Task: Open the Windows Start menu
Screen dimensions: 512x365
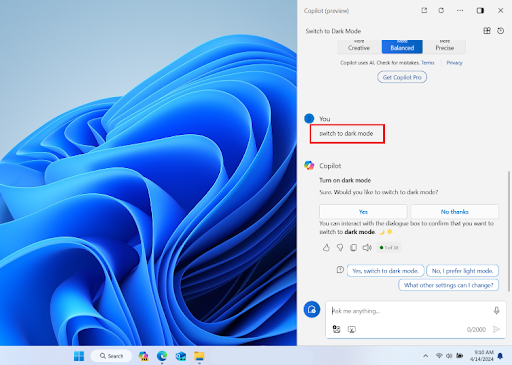Action: [79, 356]
